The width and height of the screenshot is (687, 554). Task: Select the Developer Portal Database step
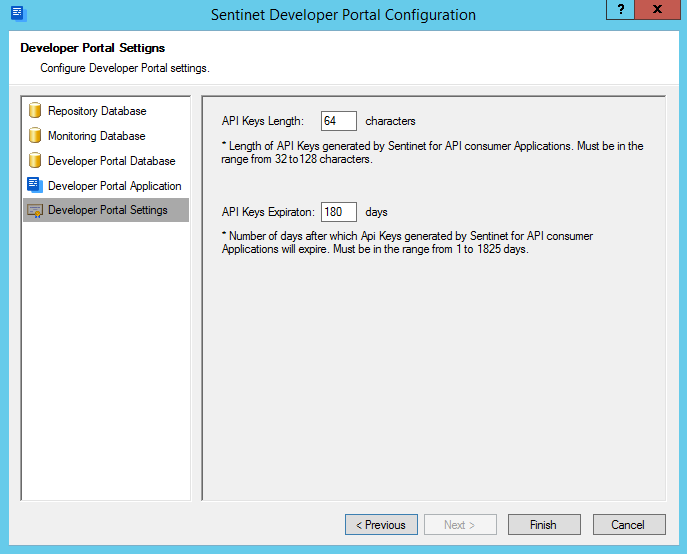[x=106, y=160]
